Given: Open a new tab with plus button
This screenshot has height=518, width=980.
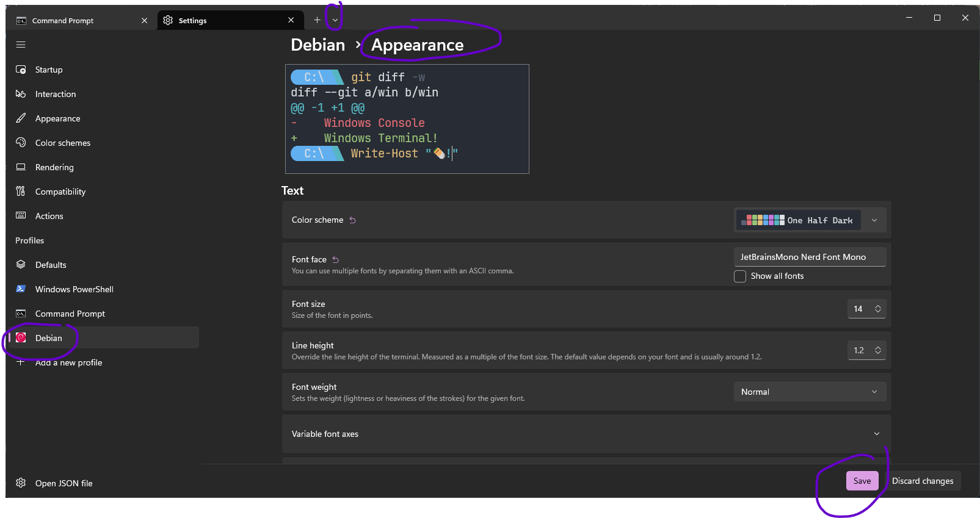Looking at the screenshot, I should (x=317, y=20).
